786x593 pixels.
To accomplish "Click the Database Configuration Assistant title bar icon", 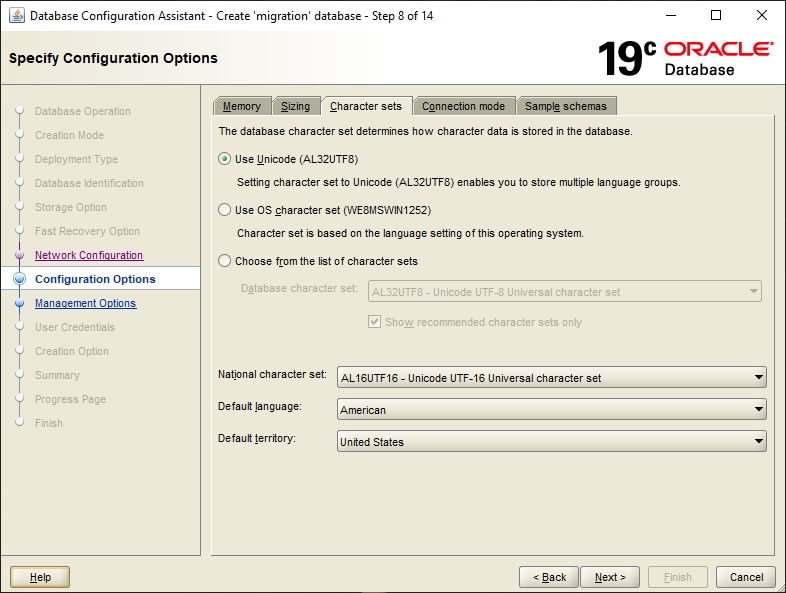I will click(17, 16).
